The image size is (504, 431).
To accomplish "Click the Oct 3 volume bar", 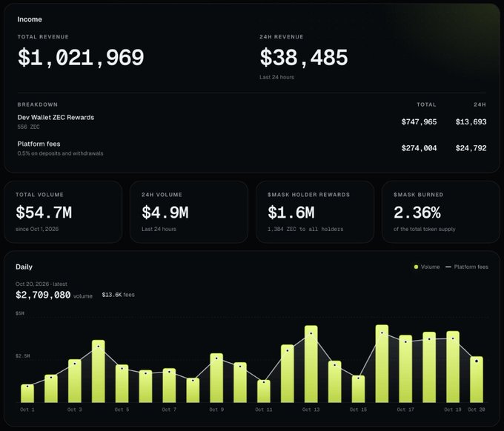I will click(75, 381).
